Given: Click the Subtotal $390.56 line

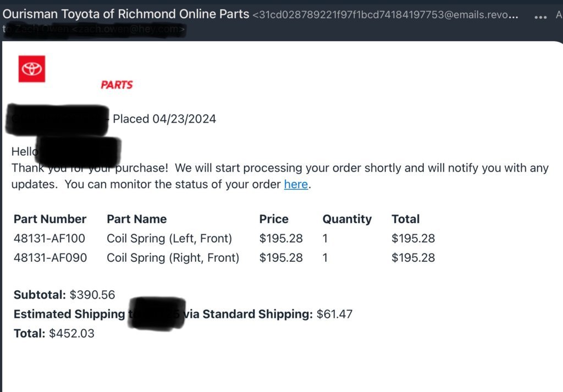Looking at the screenshot, I should tap(64, 295).
